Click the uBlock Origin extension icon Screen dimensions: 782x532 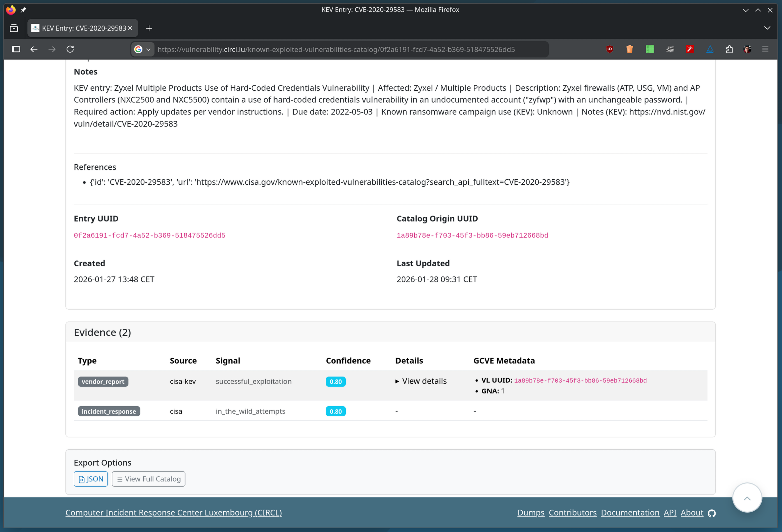(609, 50)
